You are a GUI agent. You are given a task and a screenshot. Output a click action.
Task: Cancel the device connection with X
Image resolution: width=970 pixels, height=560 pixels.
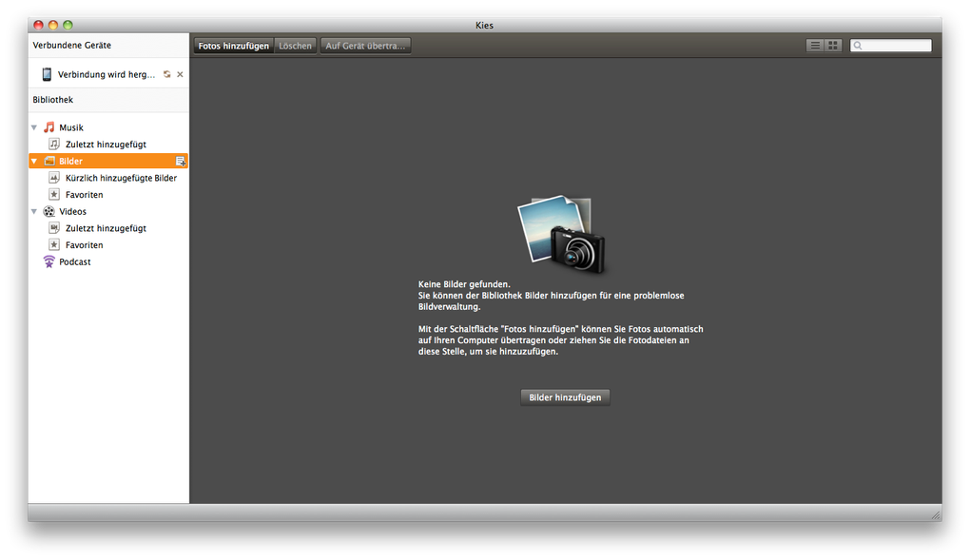pos(180,74)
